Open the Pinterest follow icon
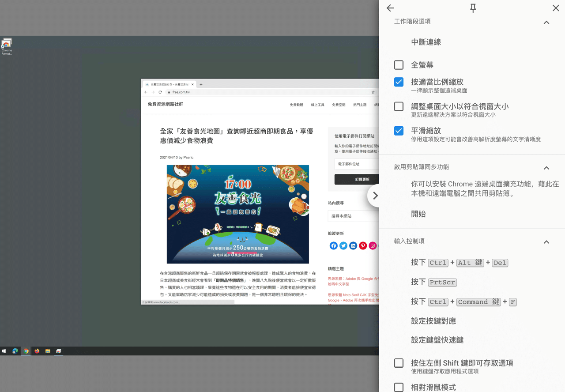565x392 pixels. coord(363,246)
